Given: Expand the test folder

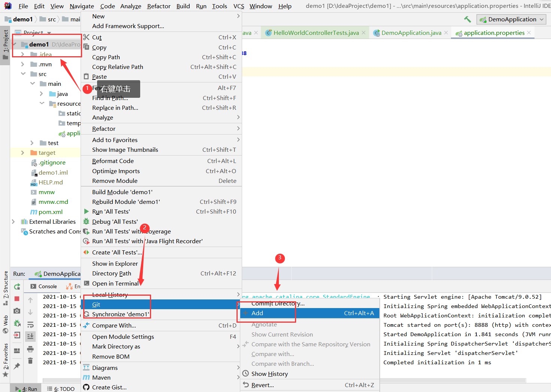Looking at the screenshot, I should pos(32,143).
